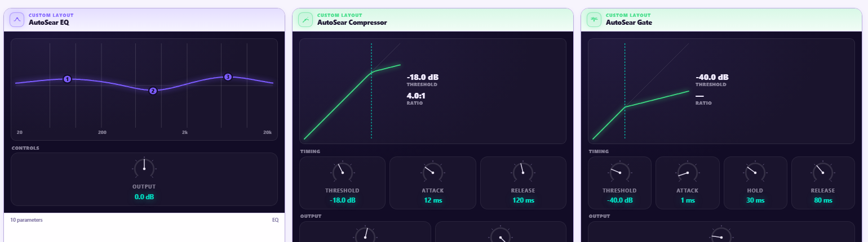Viewport: 868px width, 242px height.
Task: Click the AutoSear EQ header icon
Action: (x=17, y=20)
